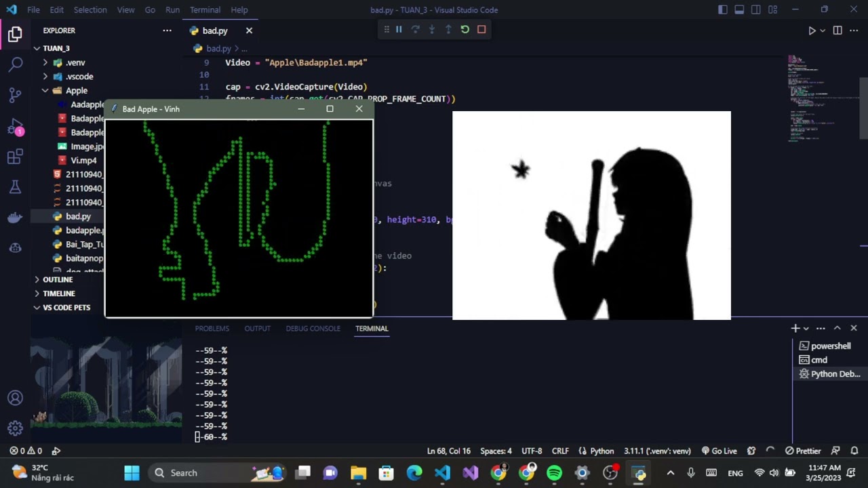868x488 pixels.
Task: Expand the OUTLINE section
Action: point(58,279)
